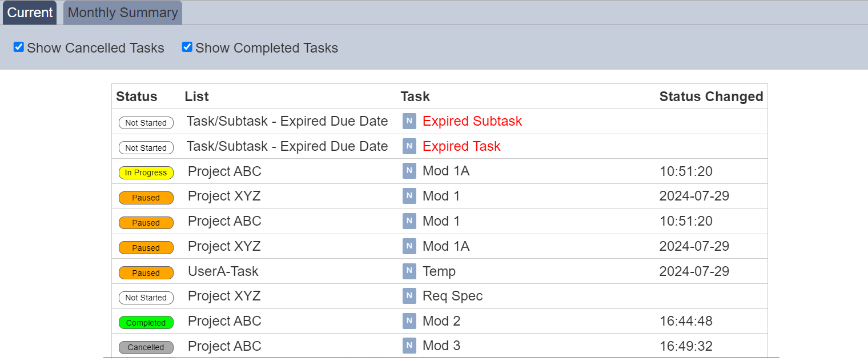The height and width of the screenshot is (361, 868).
Task: Click Not Started badge for Req Spec
Action: [146, 298]
